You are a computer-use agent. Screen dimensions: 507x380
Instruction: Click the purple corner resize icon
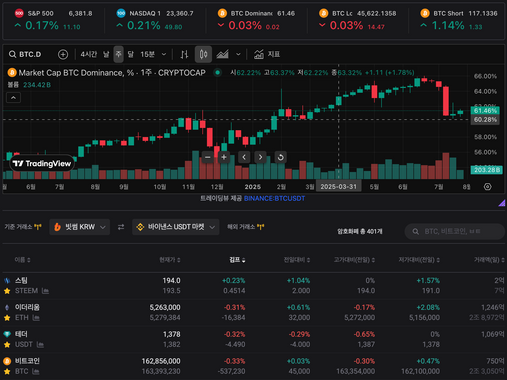click(x=502, y=203)
